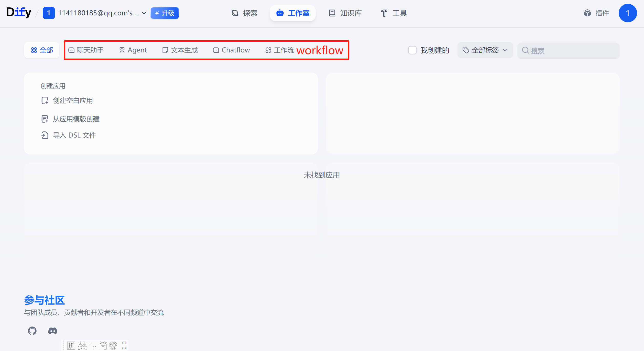Filter apps by 聊天助手 type
The width and height of the screenshot is (644, 351).
[x=86, y=50]
